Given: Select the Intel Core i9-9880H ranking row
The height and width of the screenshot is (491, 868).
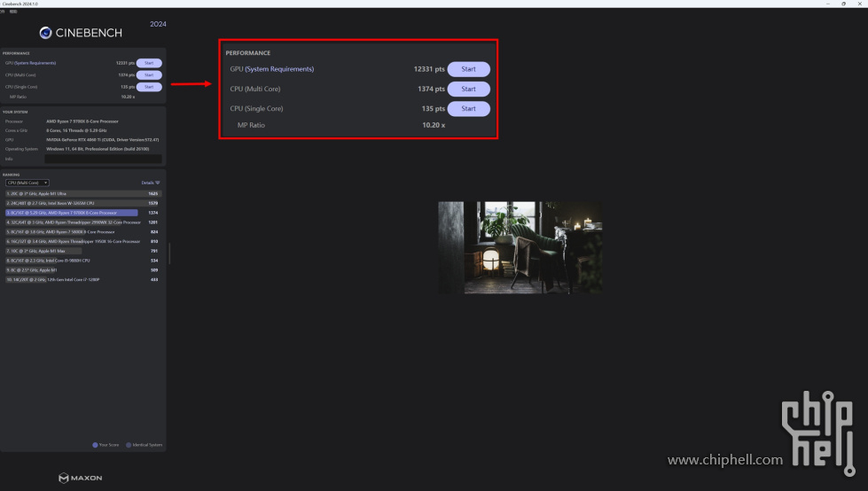Looking at the screenshot, I should pos(82,261).
